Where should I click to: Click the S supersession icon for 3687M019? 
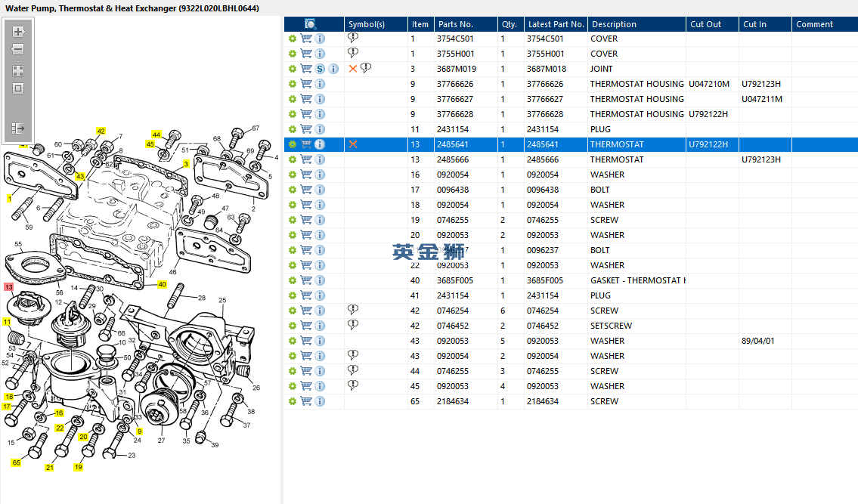pyautogui.click(x=320, y=69)
